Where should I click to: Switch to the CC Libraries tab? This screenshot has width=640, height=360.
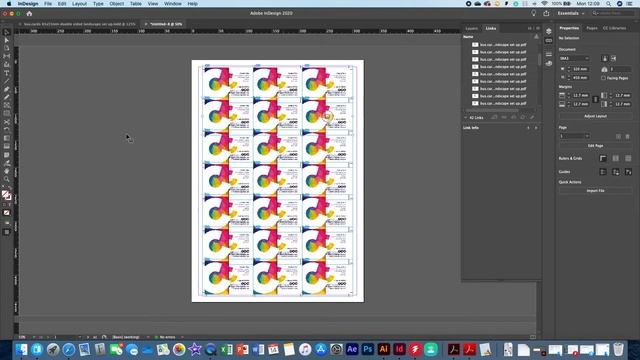[614, 28]
